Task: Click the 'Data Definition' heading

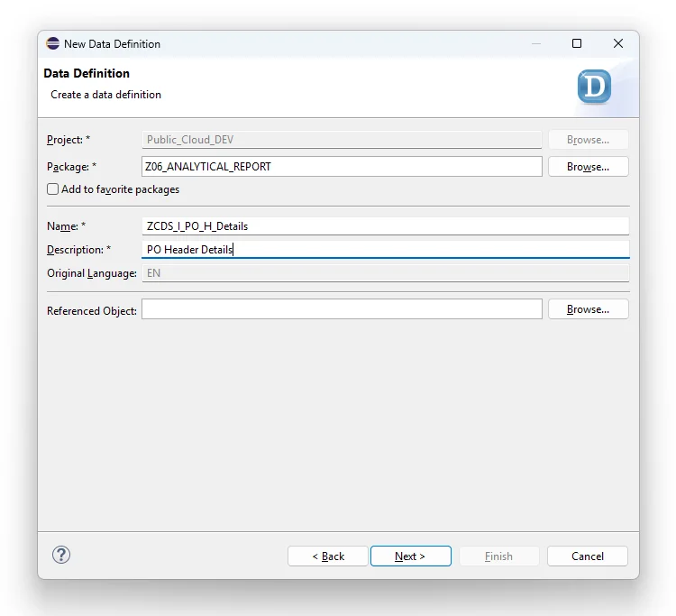Action: pos(87,73)
